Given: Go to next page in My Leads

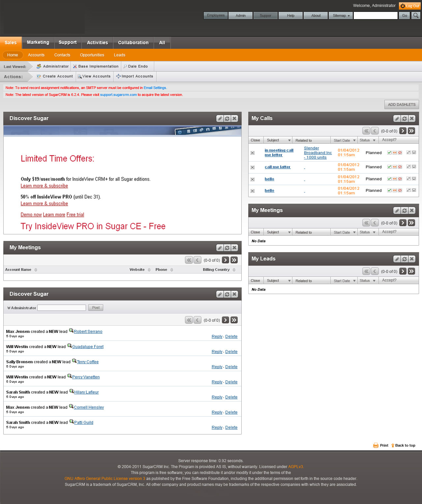Looking at the screenshot, I should click(403, 271).
